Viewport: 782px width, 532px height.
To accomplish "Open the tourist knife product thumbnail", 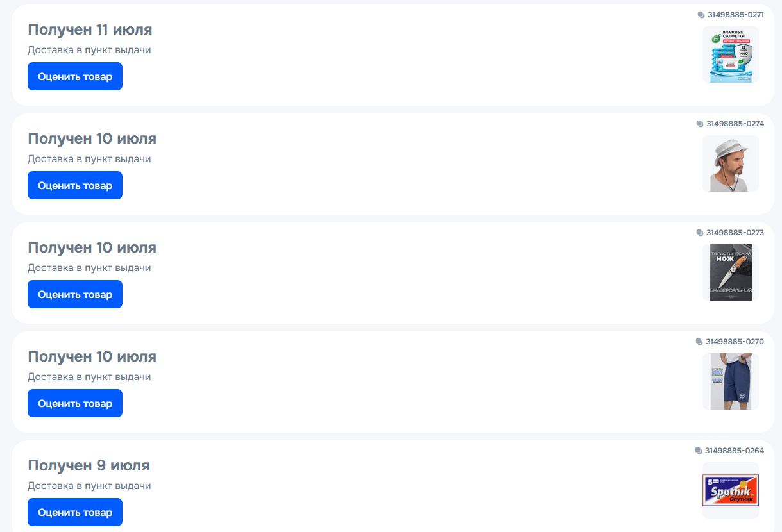I will click(x=731, y=272).
